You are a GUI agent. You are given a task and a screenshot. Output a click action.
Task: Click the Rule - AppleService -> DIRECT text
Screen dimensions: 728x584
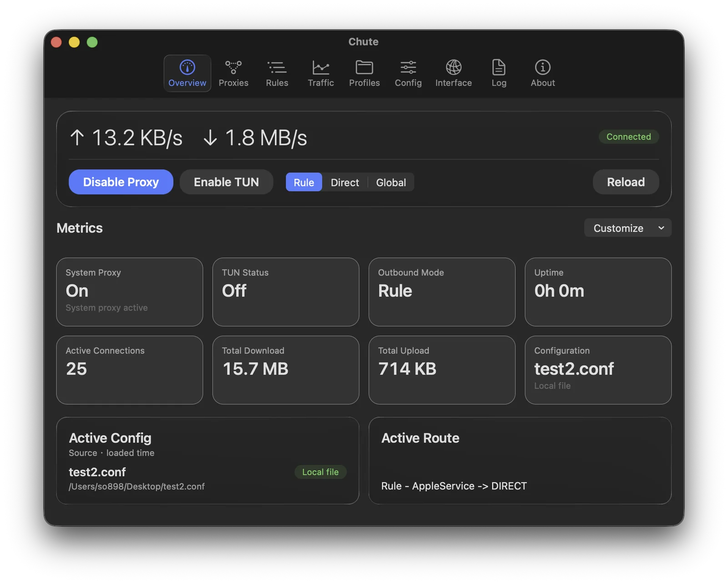[x=454, y=486]
